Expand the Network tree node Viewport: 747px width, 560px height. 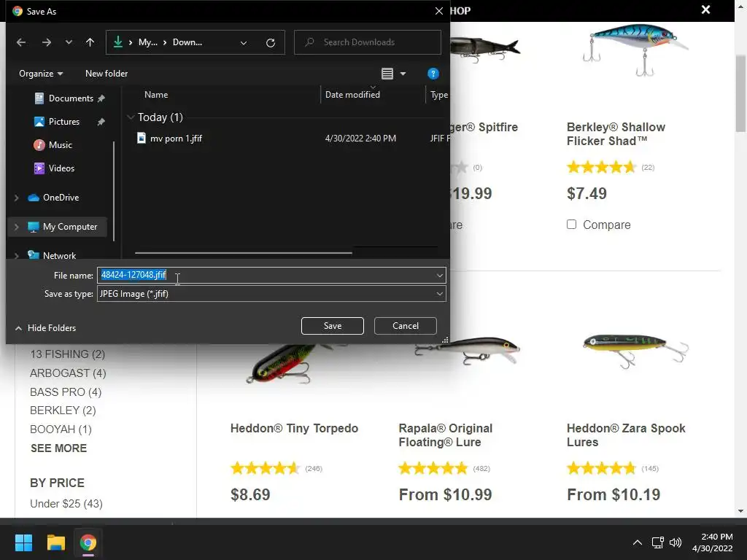pyautogui.click(x=17, y=256)
